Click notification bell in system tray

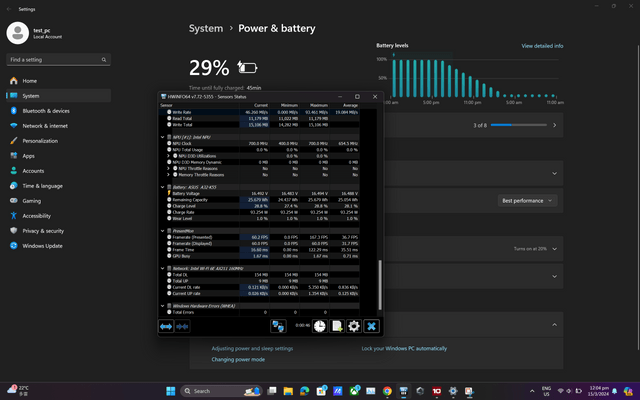[x=615, y=391]
